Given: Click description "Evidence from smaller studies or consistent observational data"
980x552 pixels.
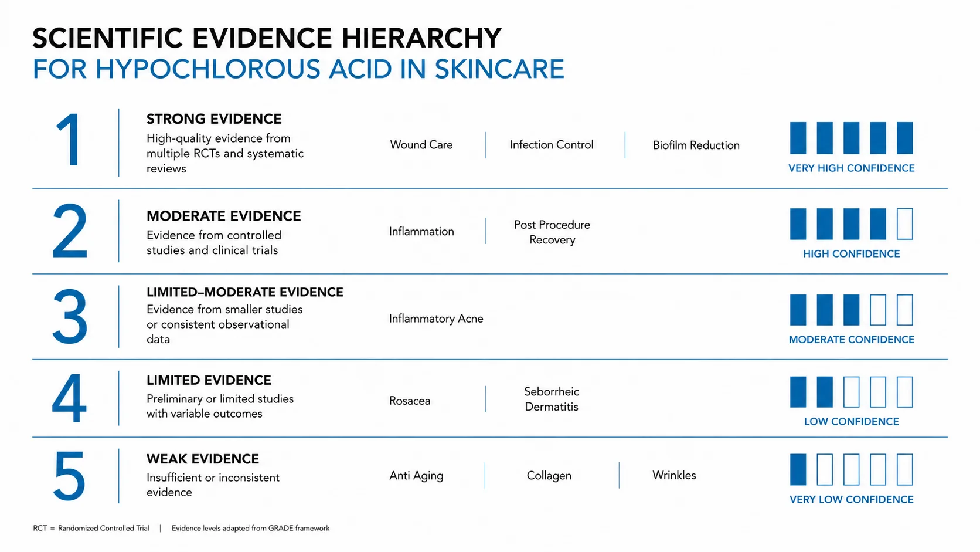Looking at the screenshot, I should click(x=224, y=324).
